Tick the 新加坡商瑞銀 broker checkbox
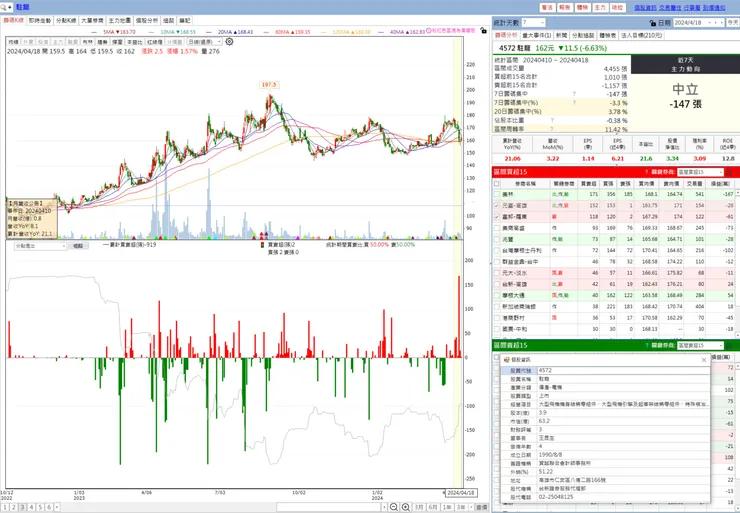 click(496, 307)
